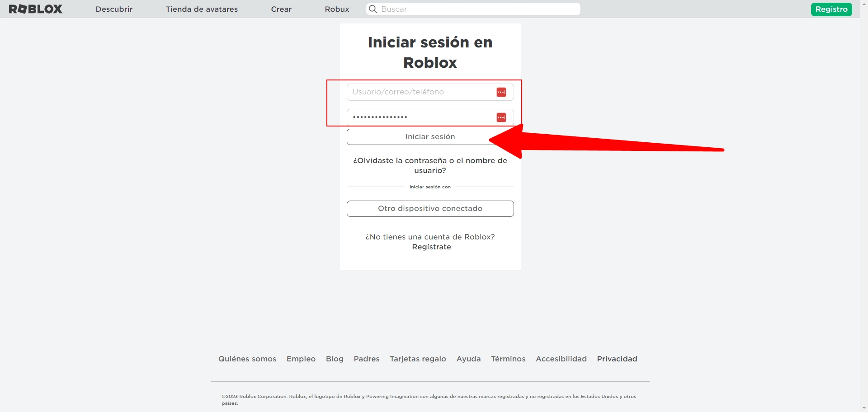Screen dimensions: 868x412
Task: Click the autofill icon in the username field
Action: (x=501, y=92)
